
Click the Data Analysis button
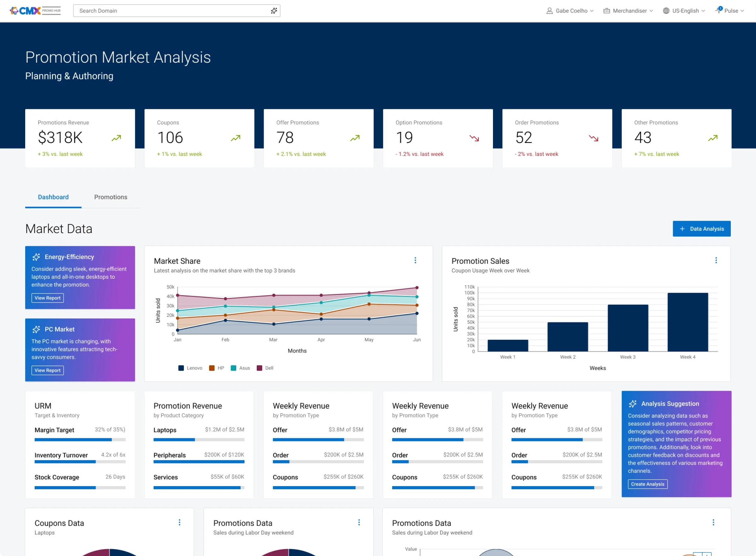(702, 229)
